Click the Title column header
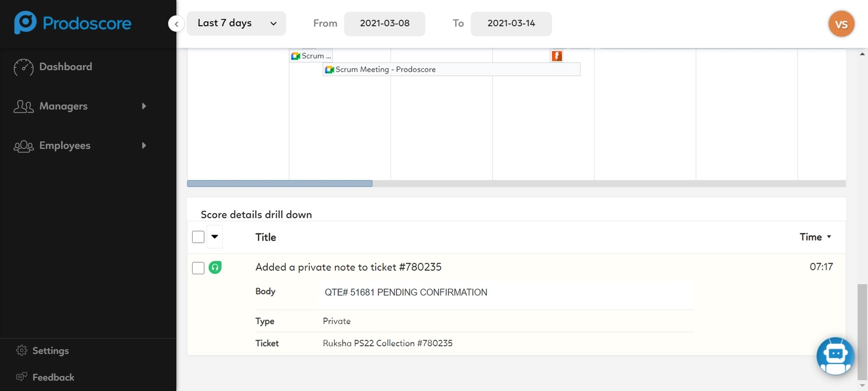Screen dimensions: 868x391 [x=266, y=237]
